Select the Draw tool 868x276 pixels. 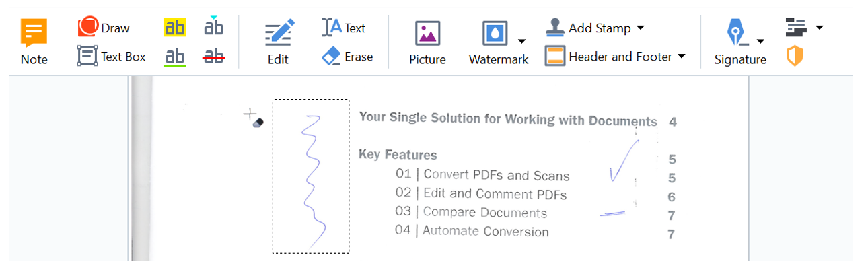click(104, 28)
